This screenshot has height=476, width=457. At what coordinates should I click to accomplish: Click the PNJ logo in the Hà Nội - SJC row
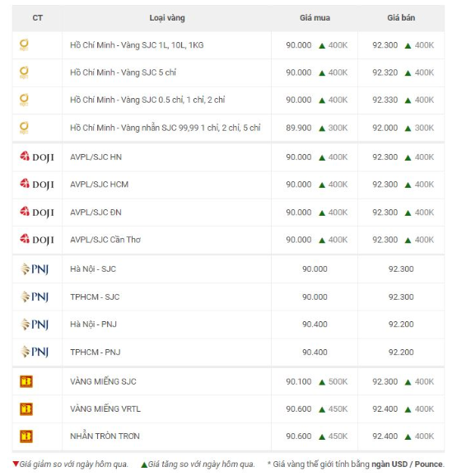click(35, 269)
